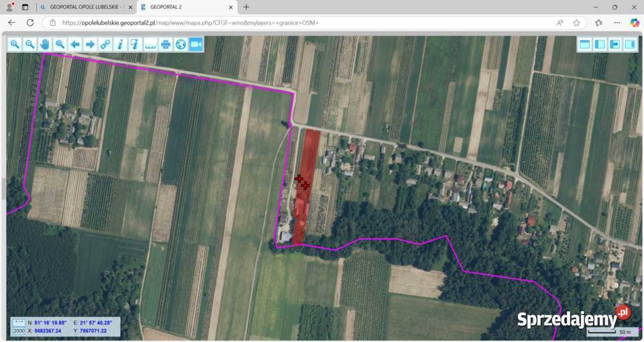Go to previous map view arrow
The image size is (644, 342).
coord(74,44)
